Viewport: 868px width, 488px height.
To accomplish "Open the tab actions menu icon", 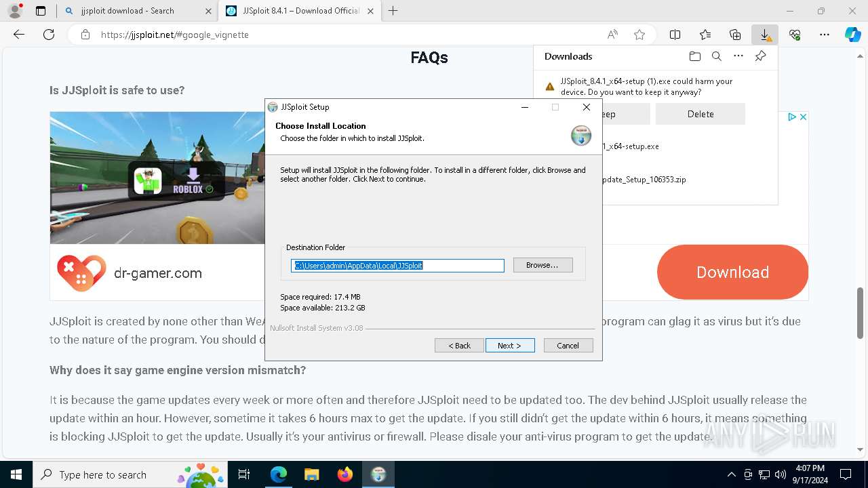I will point(41,11).
